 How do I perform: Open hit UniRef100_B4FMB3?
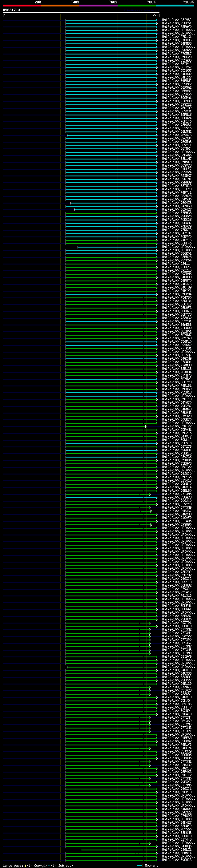(177, 43)
